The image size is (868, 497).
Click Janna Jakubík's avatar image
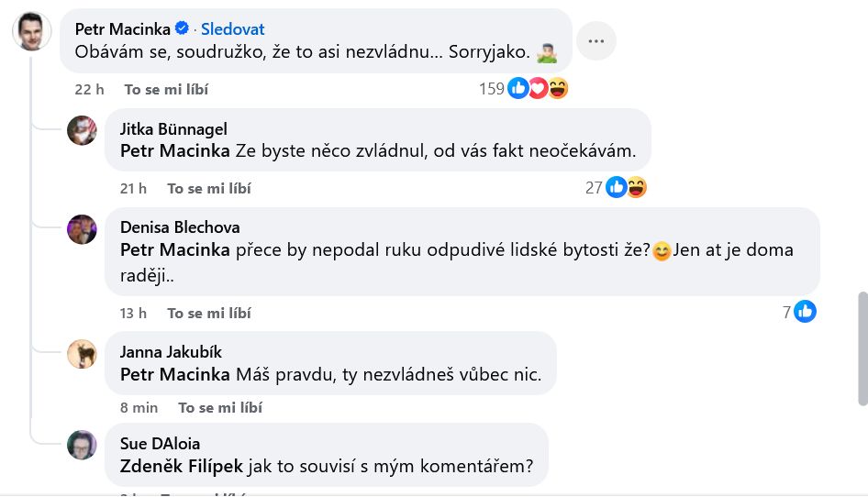(82, 353)
